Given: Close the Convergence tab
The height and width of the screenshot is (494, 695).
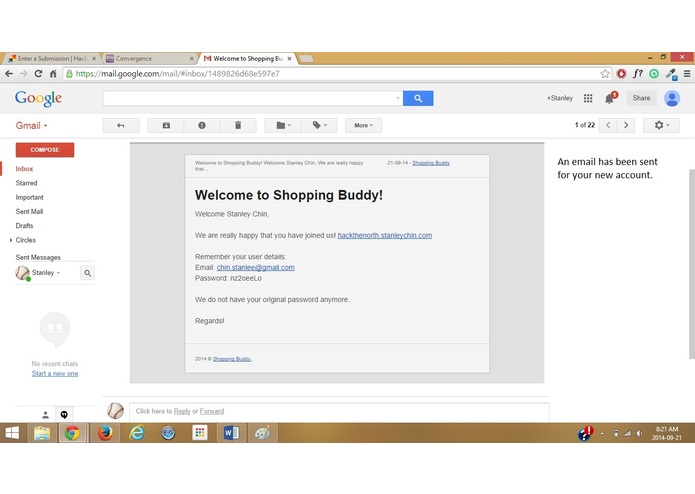Looking at the screenshot, I should point(191,58).
